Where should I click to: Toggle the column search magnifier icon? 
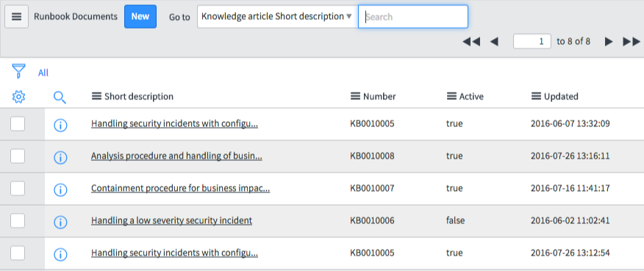[x=60, y=98]
